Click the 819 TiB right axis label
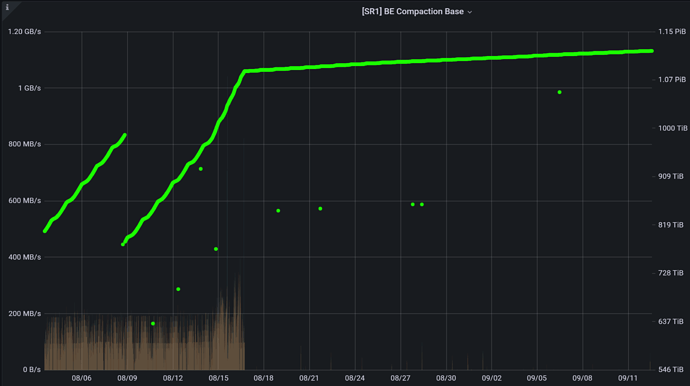 [x=671, y=225]
